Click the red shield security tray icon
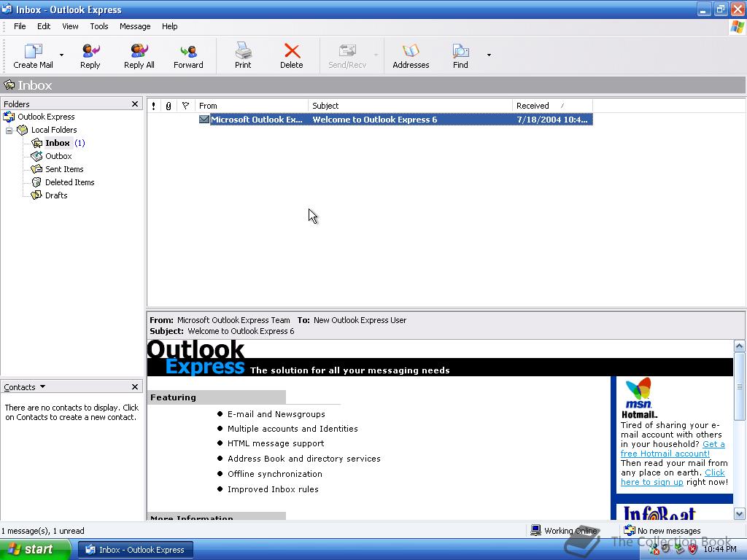The width and height of the screenshot is (747, 560). [x=693, y=550]
